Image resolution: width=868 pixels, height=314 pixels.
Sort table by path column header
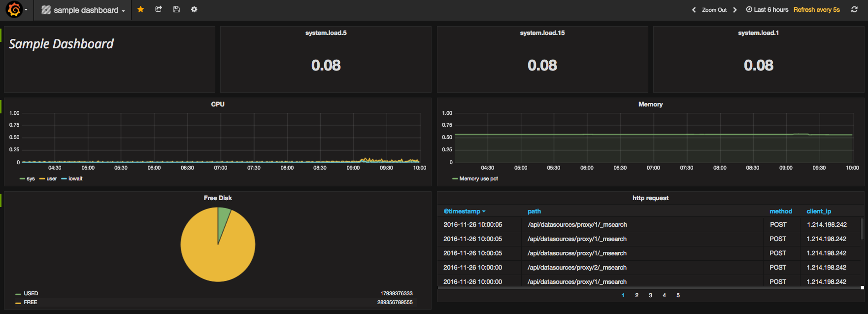[534, 211]
